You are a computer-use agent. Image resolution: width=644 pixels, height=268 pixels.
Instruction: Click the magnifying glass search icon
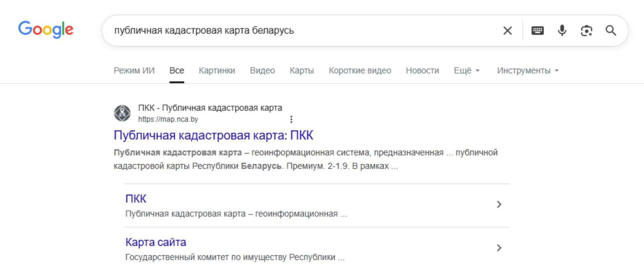point(611,30)
